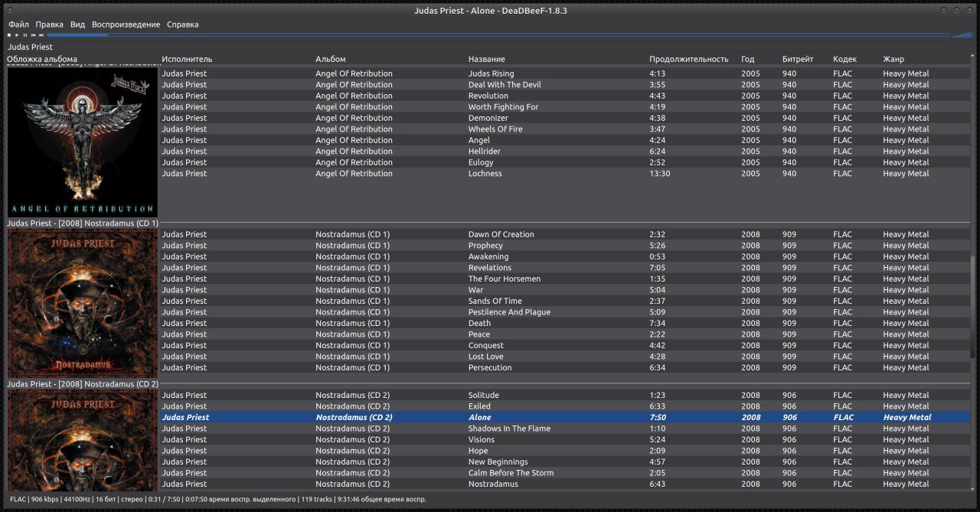Select the Judas Priest playlist tab
The height and width of the screenshot is (512, 980).
coord(31,47)
